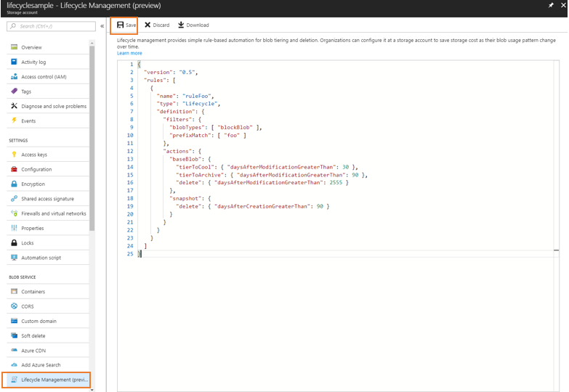Open Shared access signature page

(x=47, y=198)
